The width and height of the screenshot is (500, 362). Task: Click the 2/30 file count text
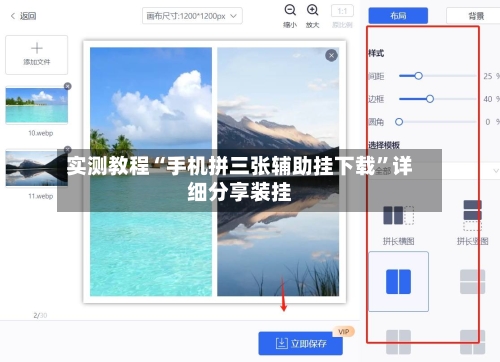[40, 315]
